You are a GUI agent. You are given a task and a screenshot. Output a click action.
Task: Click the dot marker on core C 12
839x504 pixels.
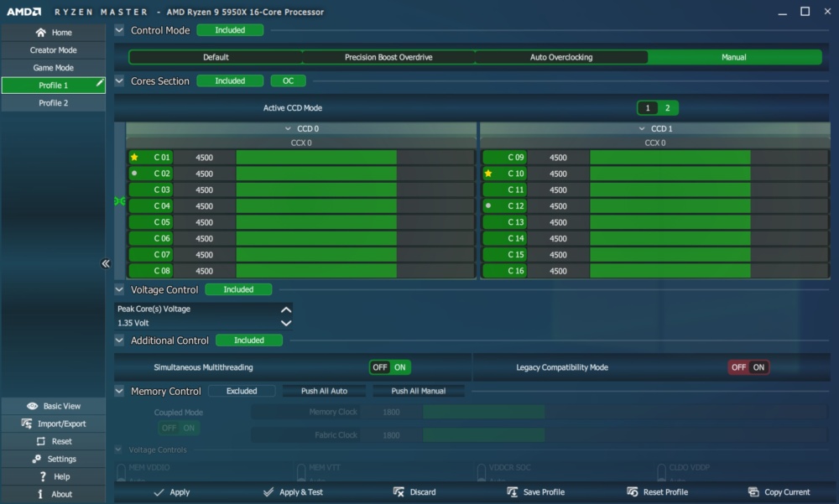(488, 205)
